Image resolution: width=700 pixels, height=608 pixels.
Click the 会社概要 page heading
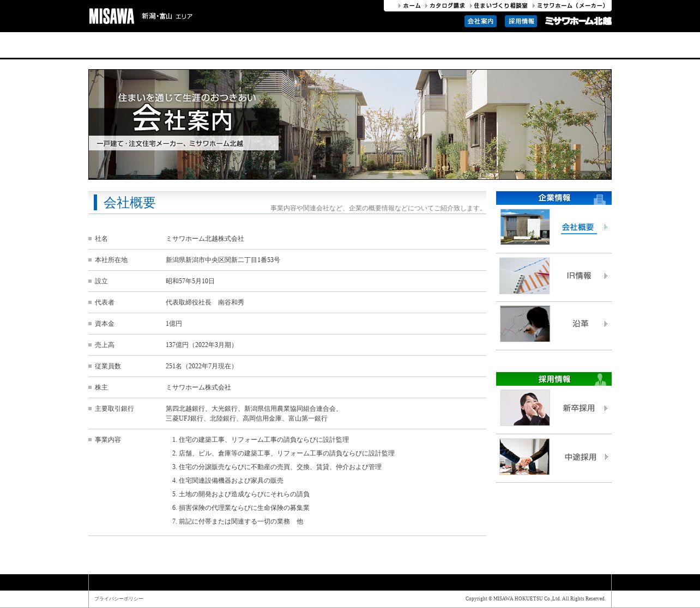tap(130, 203)
